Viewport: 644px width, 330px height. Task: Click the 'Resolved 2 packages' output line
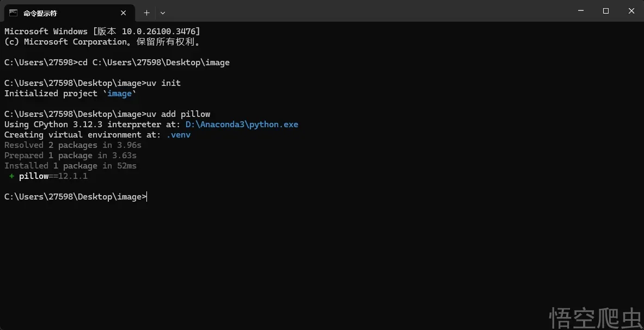tap(72, 145)
